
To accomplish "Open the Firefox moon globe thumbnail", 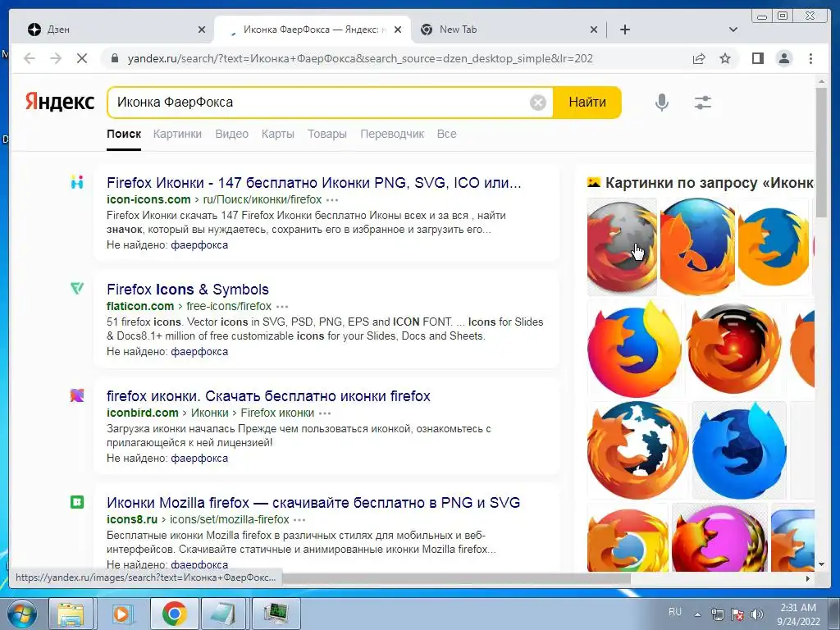I will coord(622,246).
